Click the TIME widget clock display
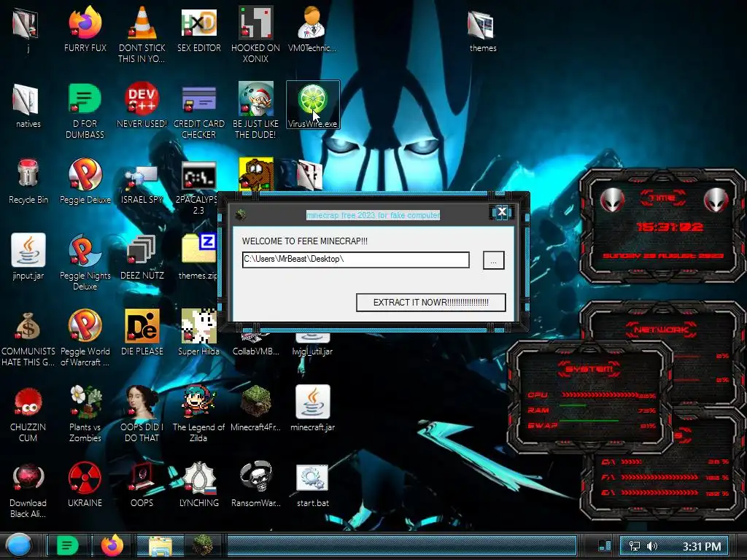The height and width of the screenshot is (560, 747). 670,227
